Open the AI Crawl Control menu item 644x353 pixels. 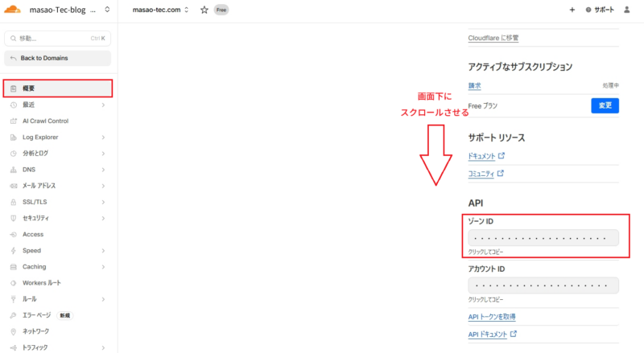tap(57, 121)
